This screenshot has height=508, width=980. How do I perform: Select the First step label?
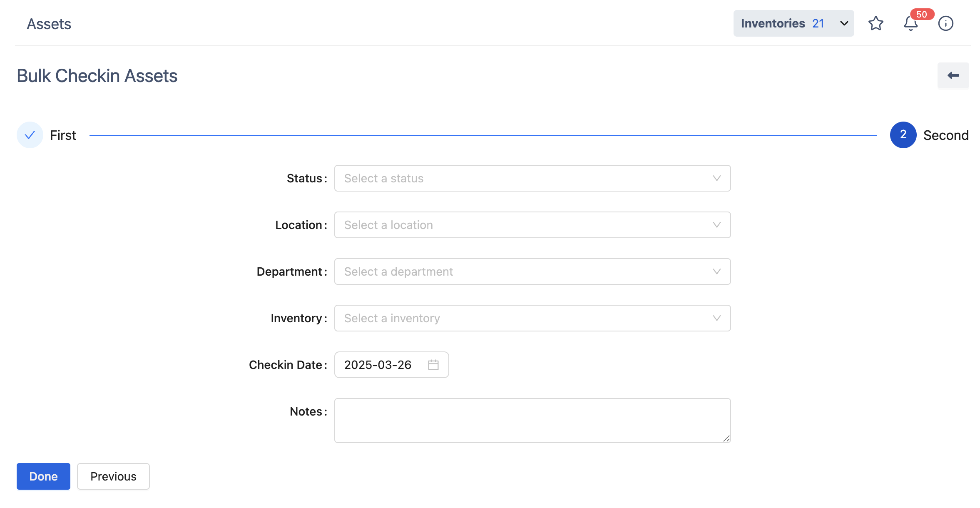(63, 135)
